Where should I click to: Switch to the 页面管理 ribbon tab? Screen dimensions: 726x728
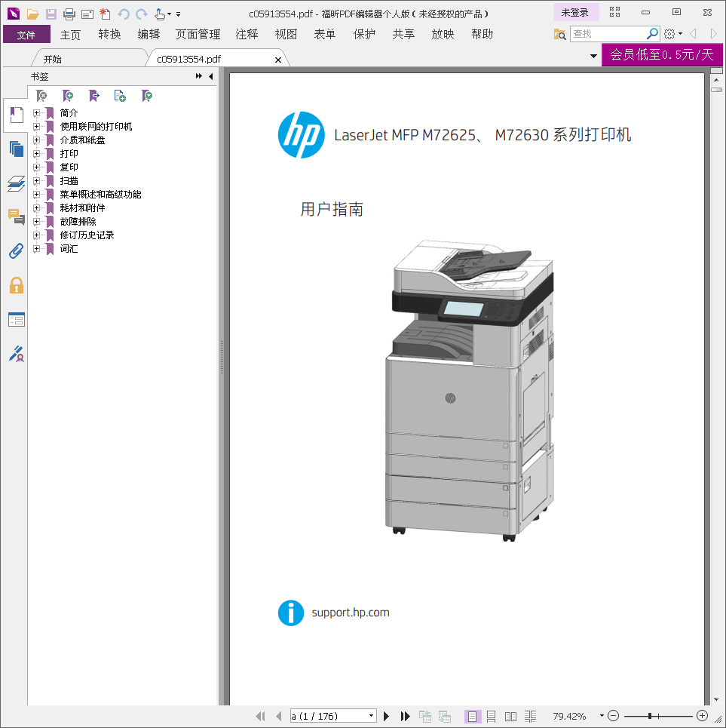point(198,35)
